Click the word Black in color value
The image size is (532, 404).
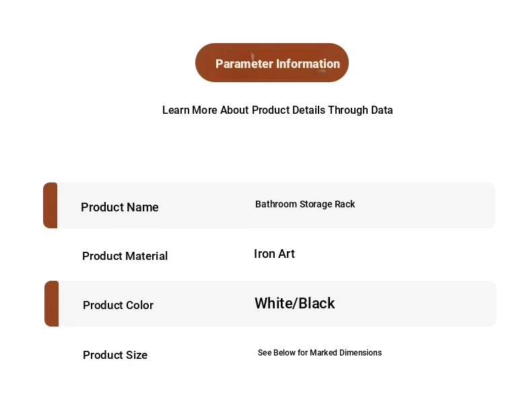click(317, 303)
